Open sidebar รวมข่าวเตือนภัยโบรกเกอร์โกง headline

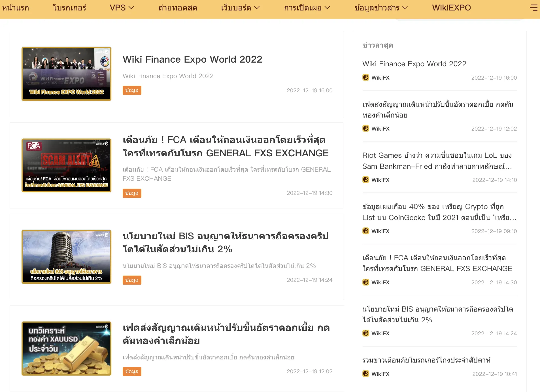(x=426, y=360)
